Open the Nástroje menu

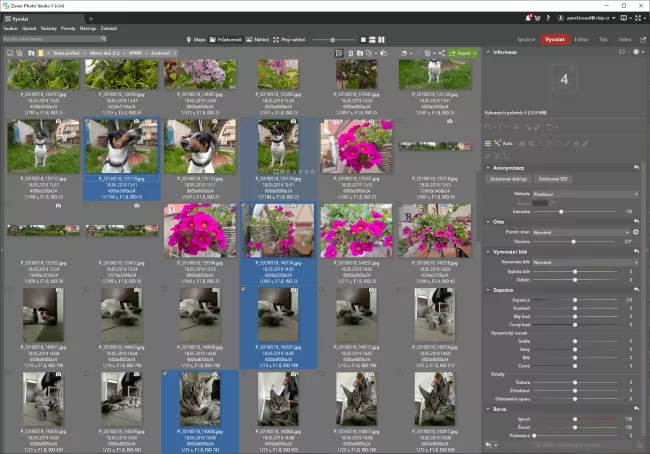tap(86, 28)
